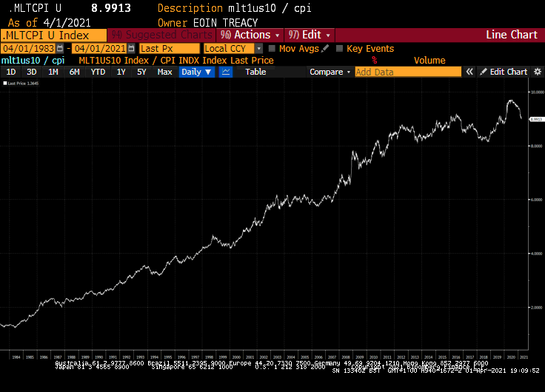Click the Mov Avgs pencil edit icon
The image size is (545, 392).
pos(325,48)
